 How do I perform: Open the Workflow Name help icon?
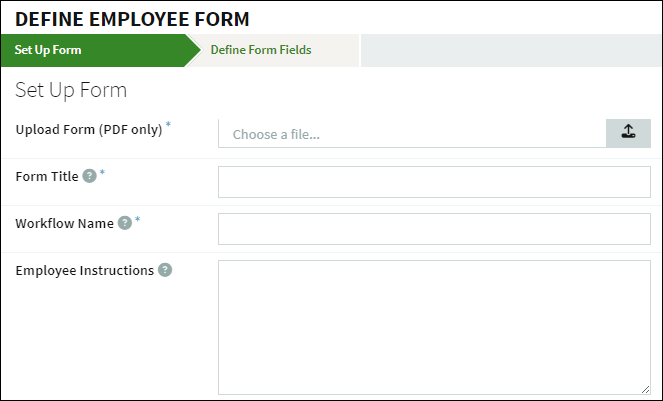coord(125,222)
